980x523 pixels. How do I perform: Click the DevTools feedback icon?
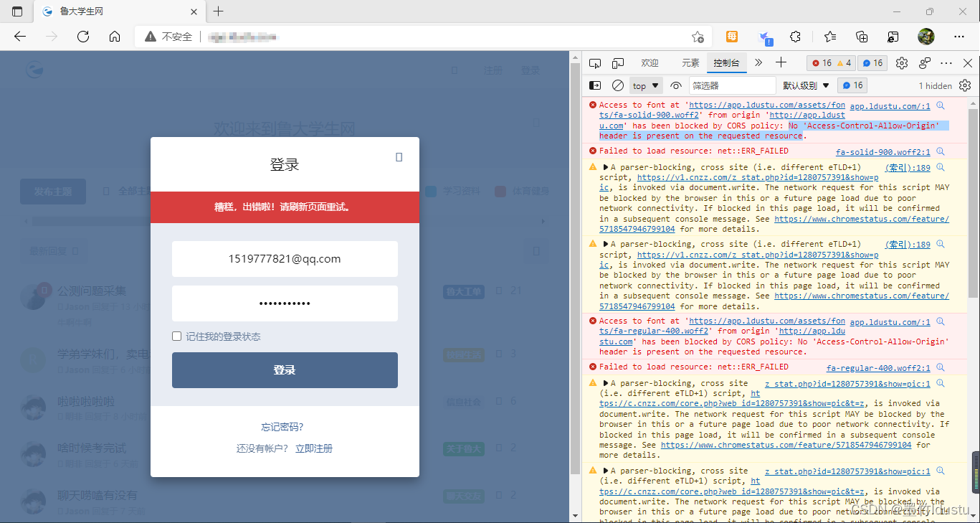(x=925, y=63)
